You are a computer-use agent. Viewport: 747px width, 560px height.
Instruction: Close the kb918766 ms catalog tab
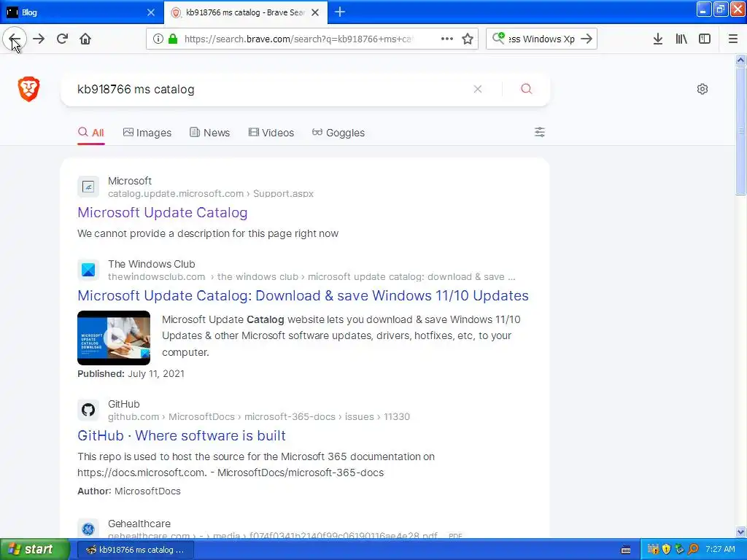tap(315, 12)
